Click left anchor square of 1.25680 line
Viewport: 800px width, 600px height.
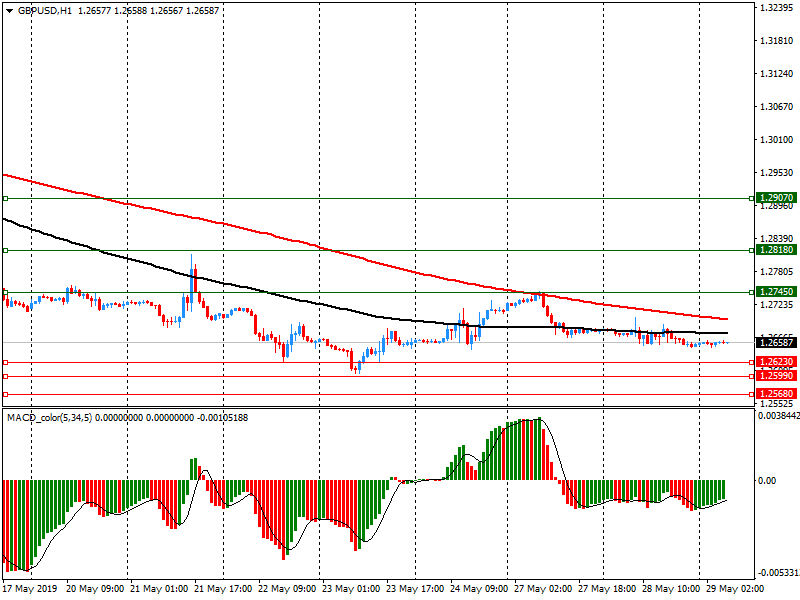5,394
